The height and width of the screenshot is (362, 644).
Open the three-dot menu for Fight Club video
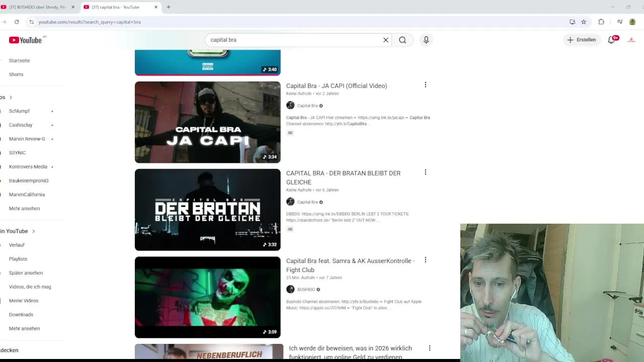pyautogui.click(x=425, y=260)
